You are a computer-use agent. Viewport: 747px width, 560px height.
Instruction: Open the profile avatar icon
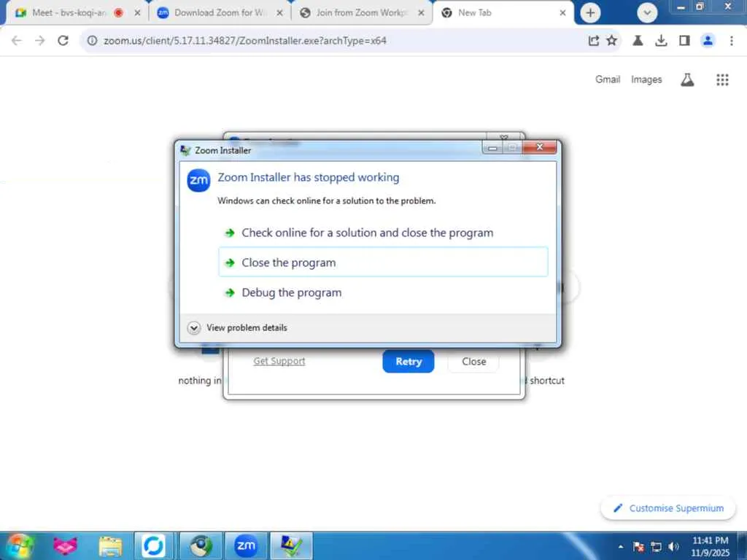click(708, 41)
